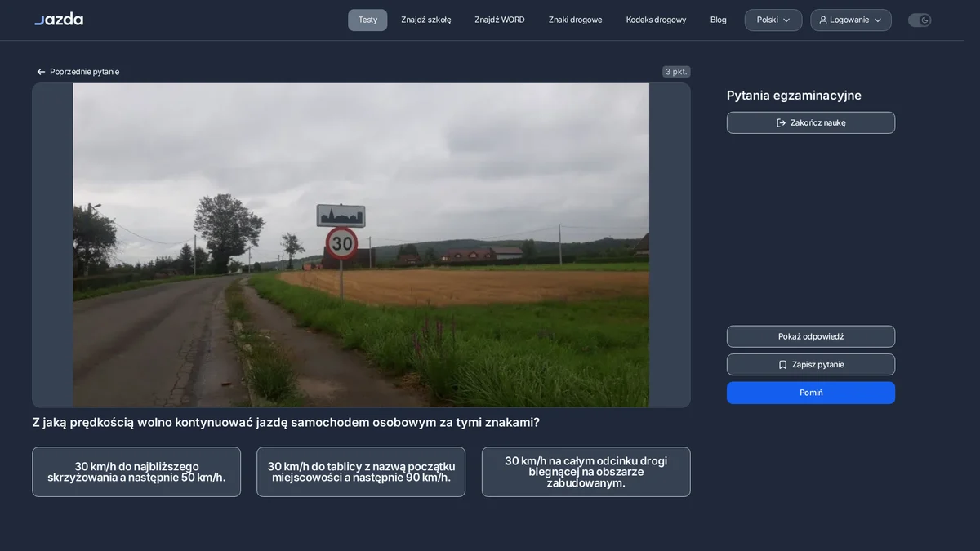Click the exit icon in Zakończ naukę
This screenshot has width=980, height=551.
click(782, 122)
